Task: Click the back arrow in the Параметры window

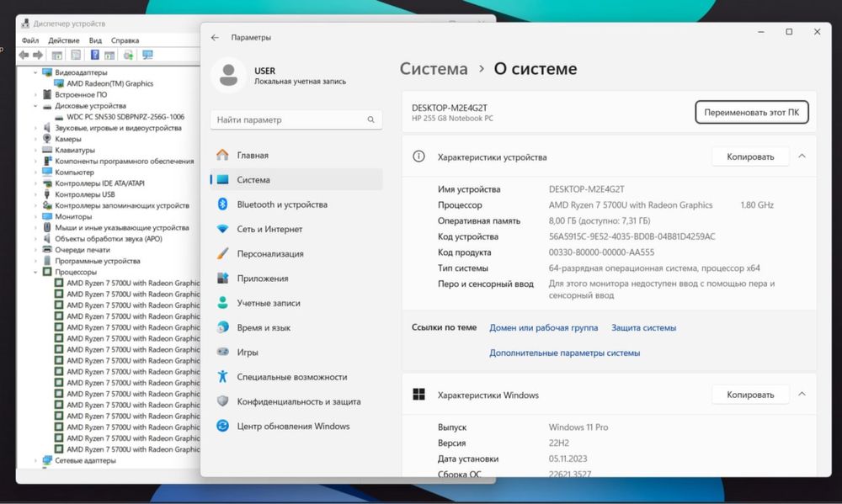Action: [x=215, y=38]
